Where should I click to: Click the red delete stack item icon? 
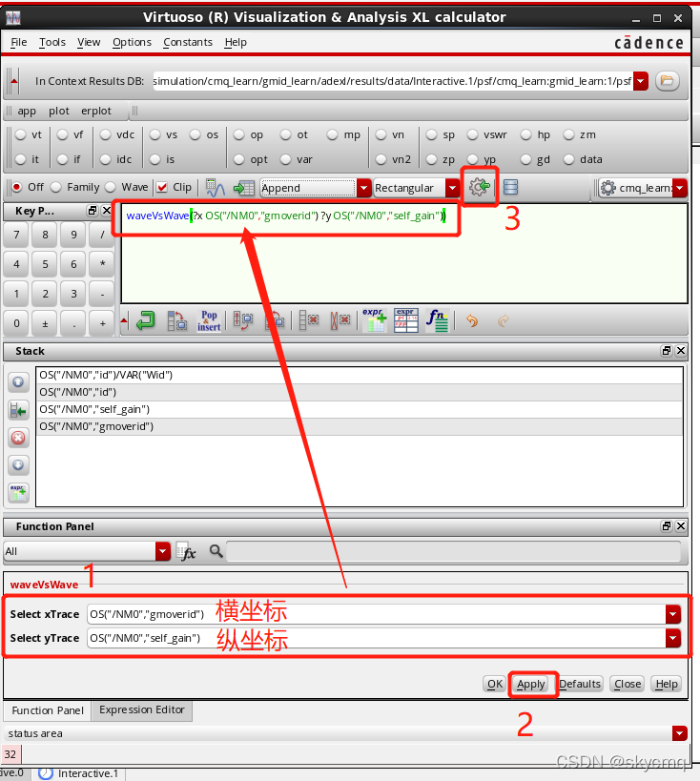coord(18,438)
